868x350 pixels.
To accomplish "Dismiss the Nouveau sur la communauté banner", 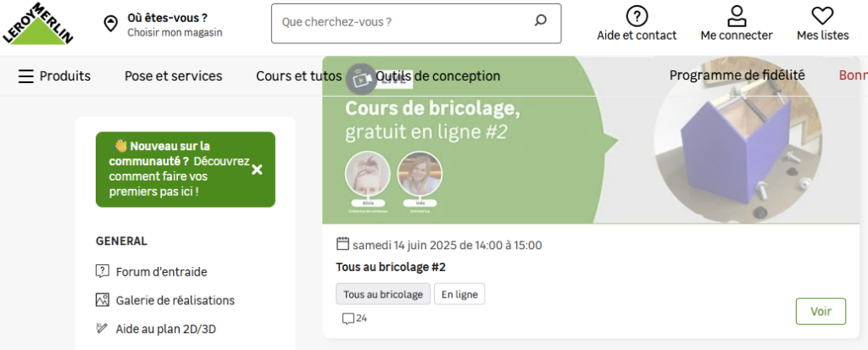I will click(258, 169).
